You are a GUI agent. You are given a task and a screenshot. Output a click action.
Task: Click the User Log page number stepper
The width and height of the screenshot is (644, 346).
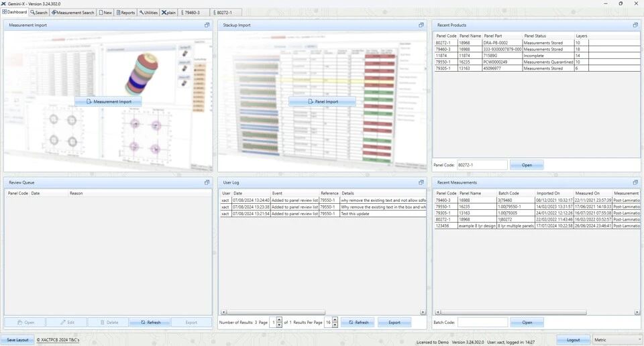[x=279, y=323]
